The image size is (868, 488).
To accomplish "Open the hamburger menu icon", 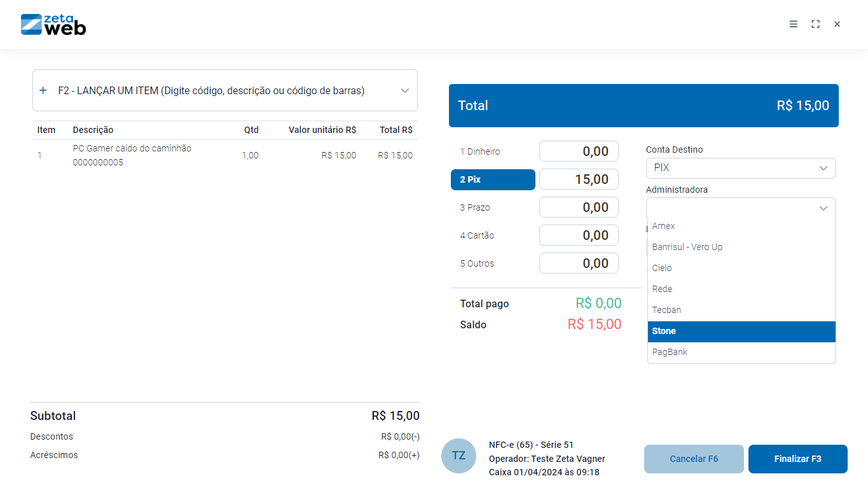I will 794,24.
